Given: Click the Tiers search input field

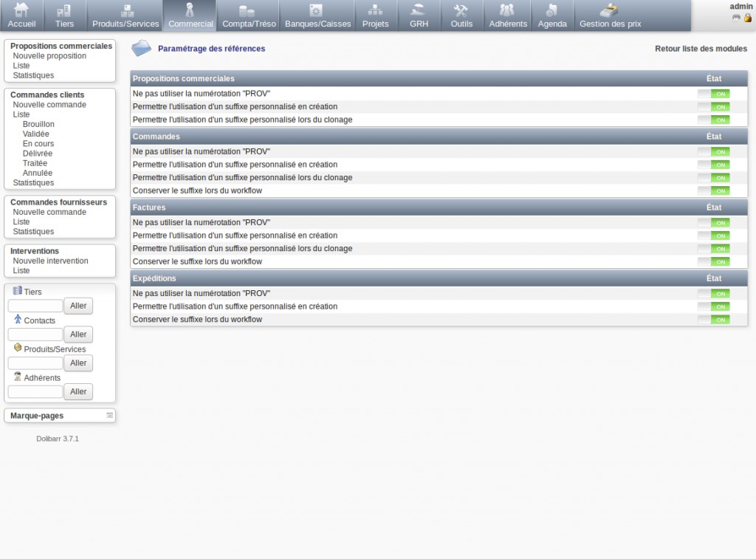Looking at the screenshot, I should tap(35, 306).
